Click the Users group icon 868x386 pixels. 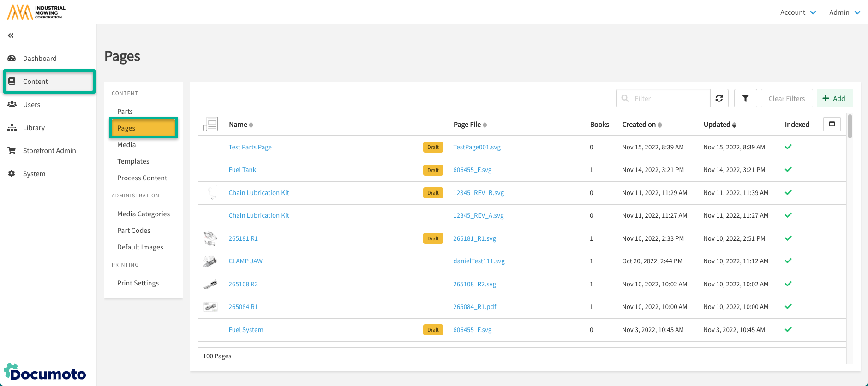click(x=12, y=105)
